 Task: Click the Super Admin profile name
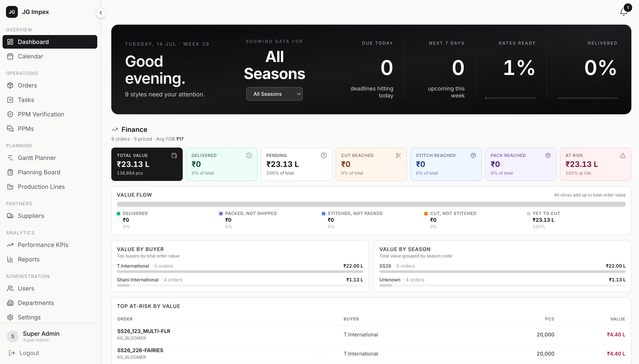41,333
